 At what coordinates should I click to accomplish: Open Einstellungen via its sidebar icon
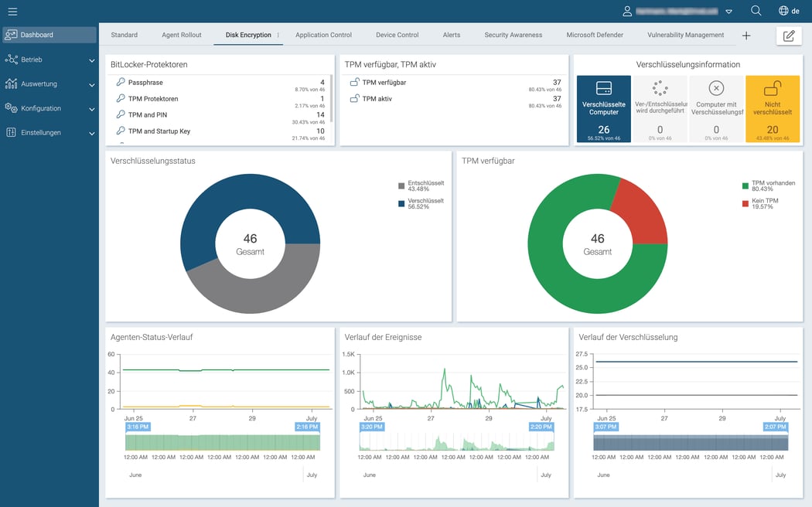coord(13,132)
